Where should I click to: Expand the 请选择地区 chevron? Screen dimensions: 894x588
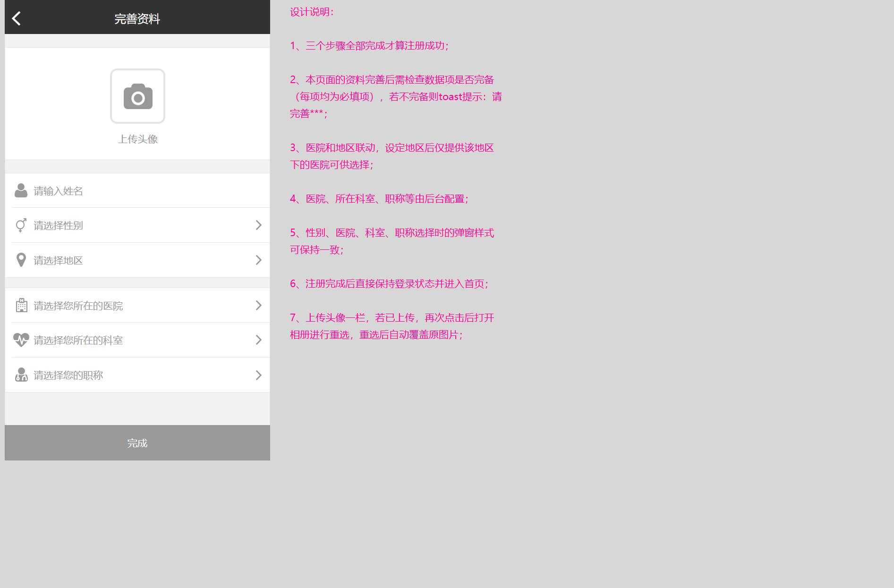[258, 260]
